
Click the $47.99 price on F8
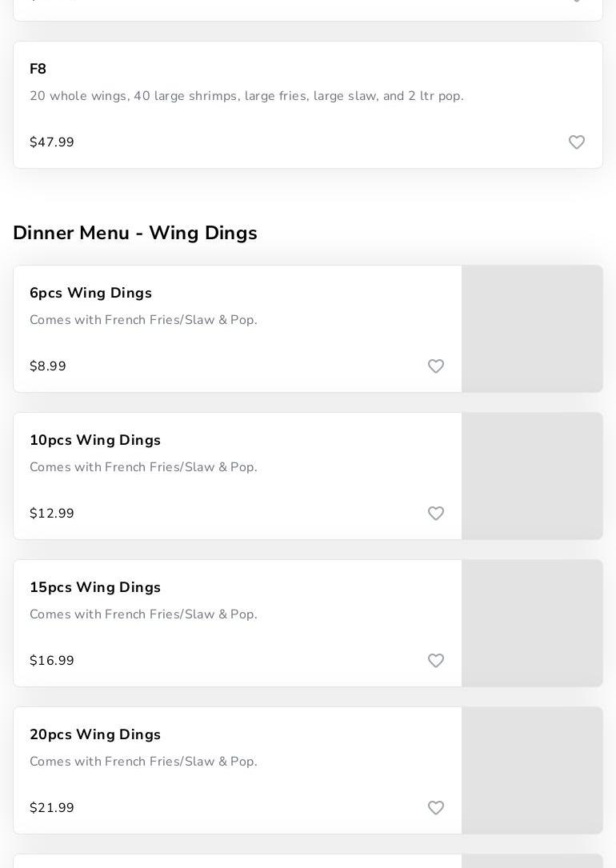(x=52, y=142)
